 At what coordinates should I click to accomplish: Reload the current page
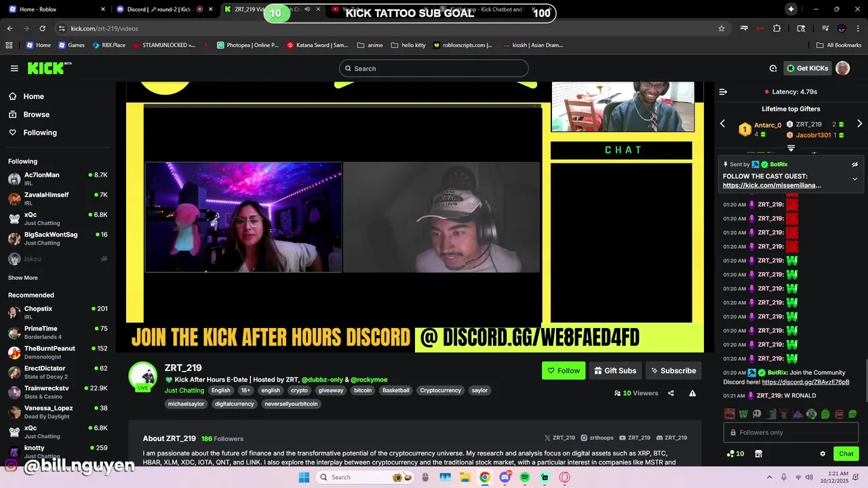[42, 28]
